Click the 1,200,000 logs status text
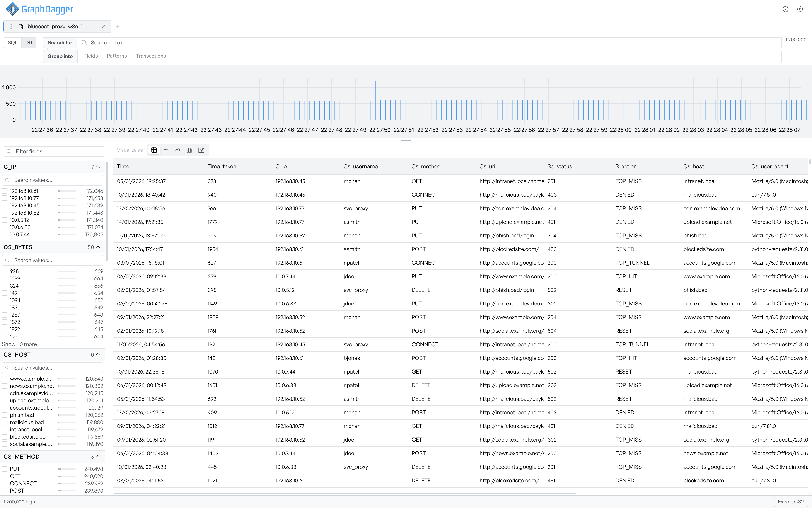 (x=19, y=502)
